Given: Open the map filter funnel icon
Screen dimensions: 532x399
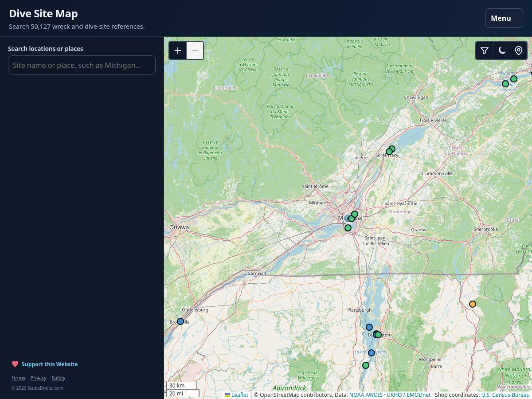Looking at the screenshot, I should click(485, 51).
